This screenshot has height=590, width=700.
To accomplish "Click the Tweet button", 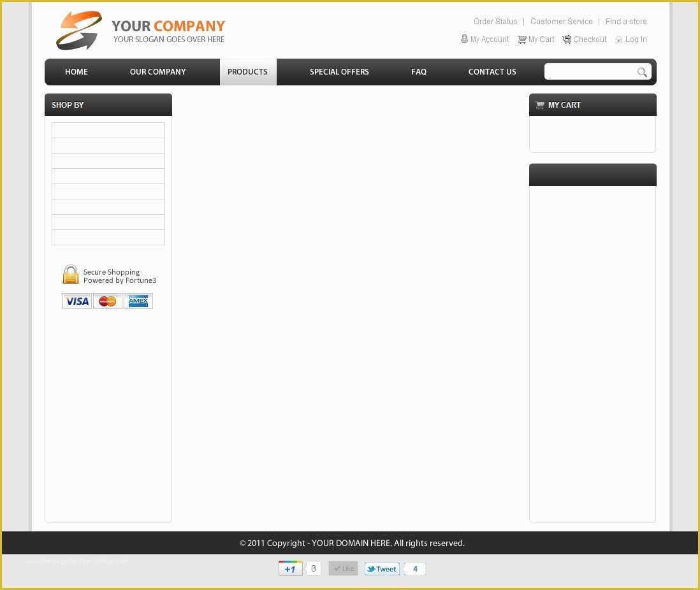I will click(382, 568).
